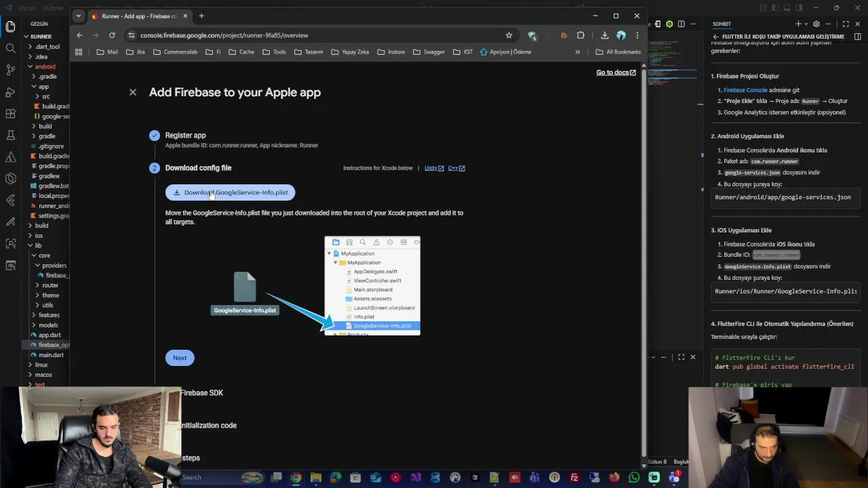This screenshot has width=868, height=488.
Task: Open Chrome from the taskbar
Action: (x=296, y=478)
